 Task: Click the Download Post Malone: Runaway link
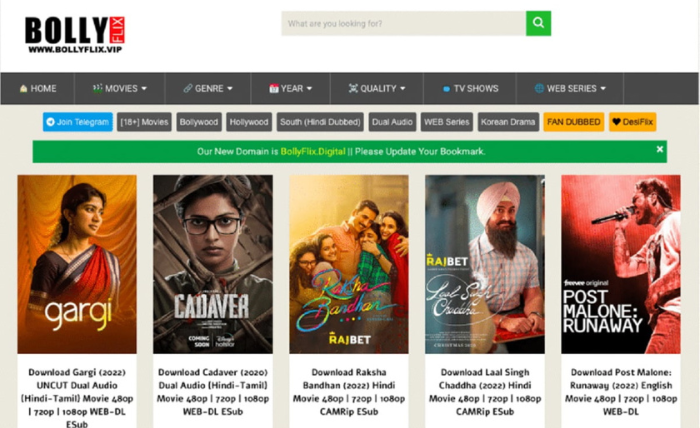click(x=621, y=392)
